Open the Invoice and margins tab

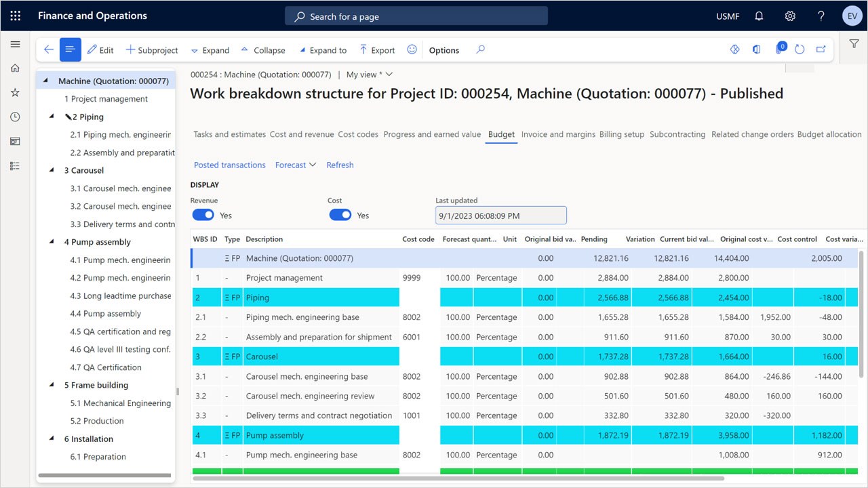point(558,134)
